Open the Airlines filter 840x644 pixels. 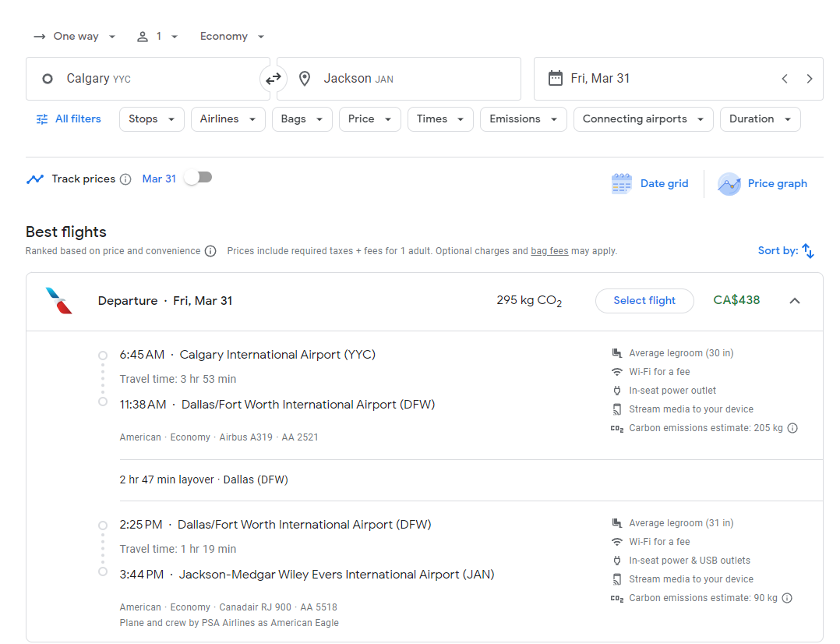[x=228, y=119]
